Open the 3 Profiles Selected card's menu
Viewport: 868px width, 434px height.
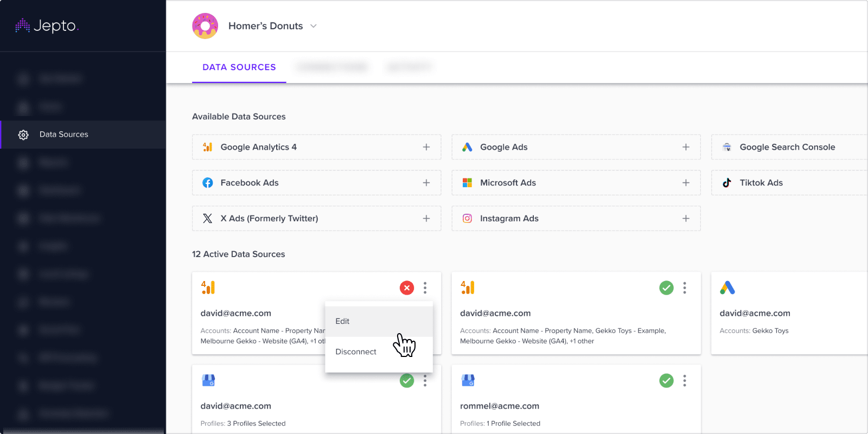click(425, 381)
